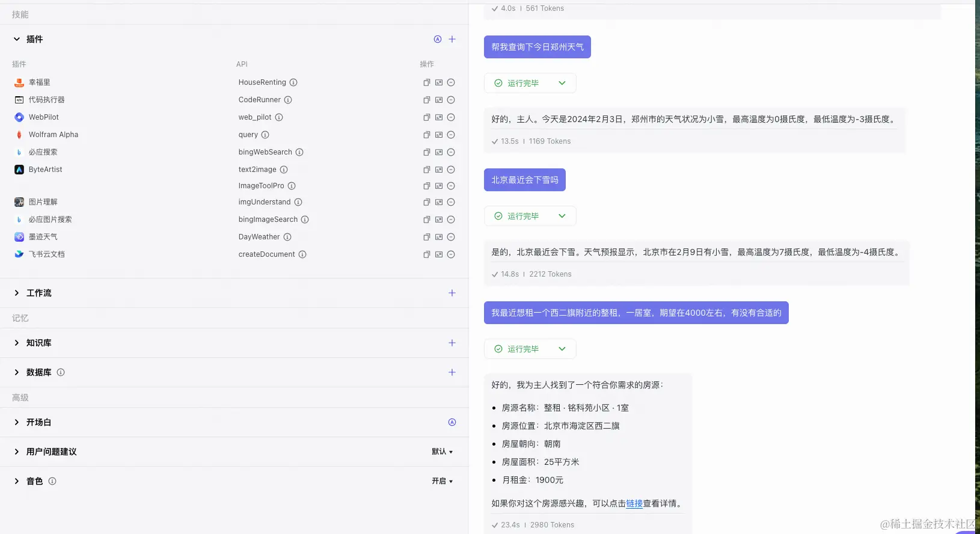Remove the CodeRunner plugin
This screenshot has width=980, height=534.
tap(451, 100)
